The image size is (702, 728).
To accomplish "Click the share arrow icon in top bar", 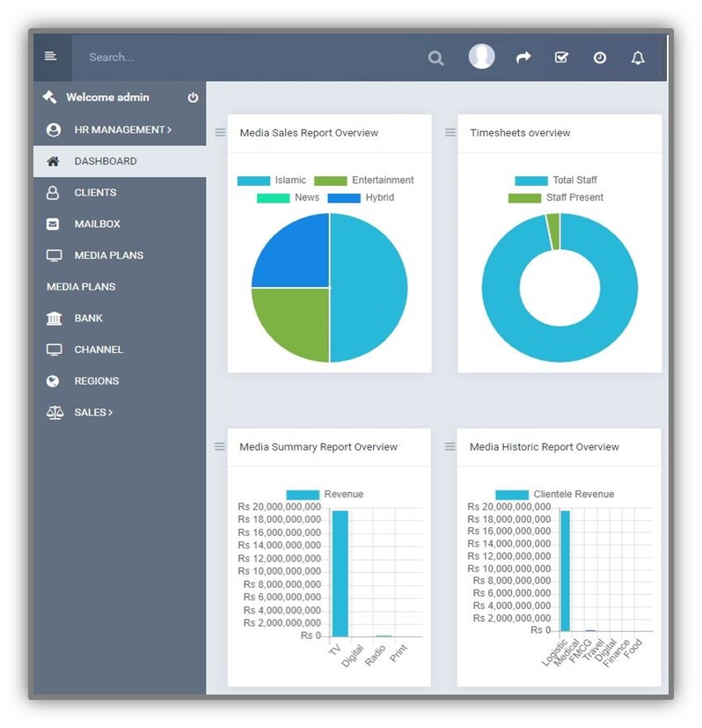I will [523, 57].
